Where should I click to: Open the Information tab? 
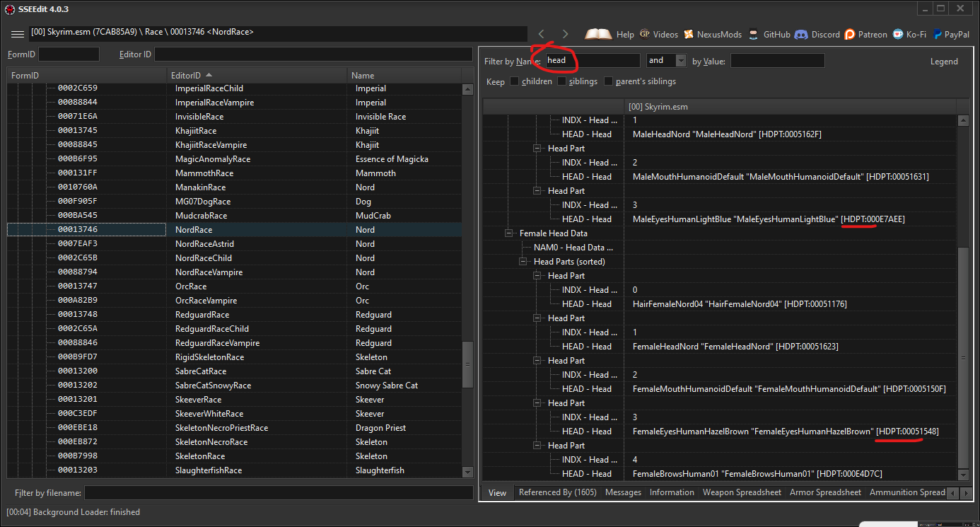pyautogui.click(x=672, y=492)
